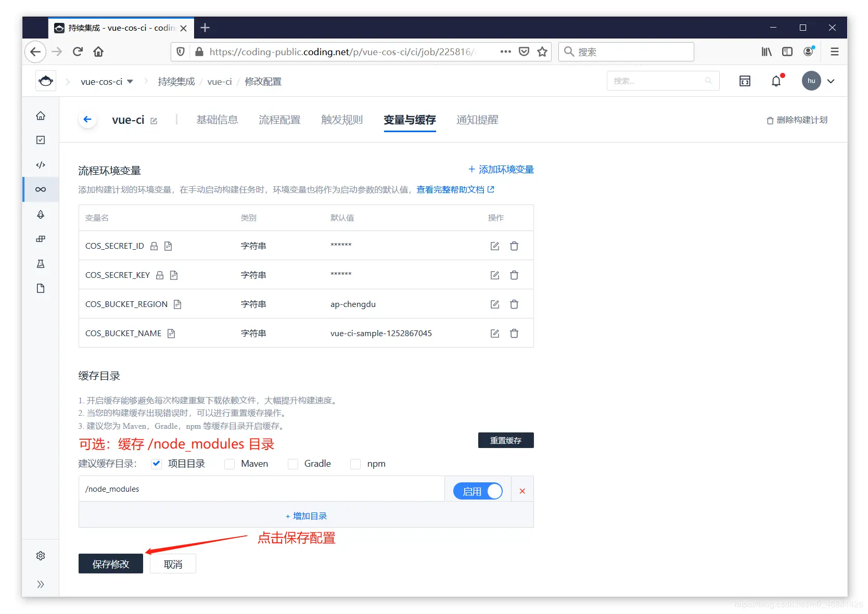Select the testing flask sidebar icon
Viewport: 868px width, 614px height.
41,264
